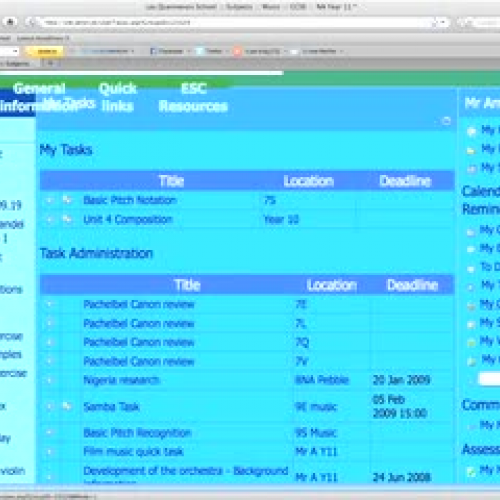Click the leading icon in Pachelbel Canon review 7V row
500x500 pixels.
pos(49,361)
